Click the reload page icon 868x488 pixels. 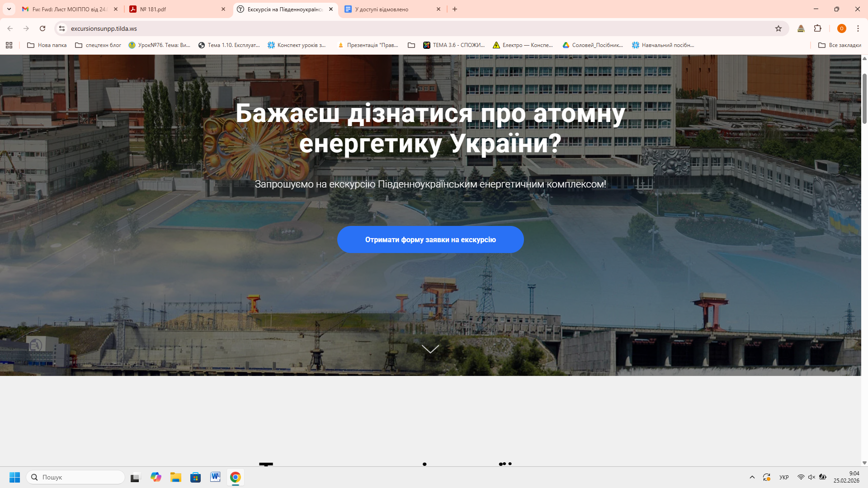tap(42, 28)
